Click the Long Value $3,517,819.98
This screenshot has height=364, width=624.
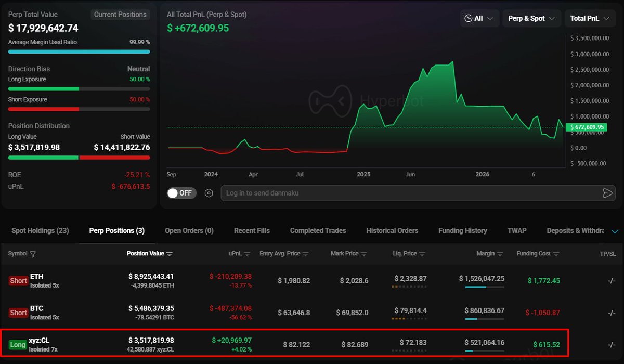point(34,148)
